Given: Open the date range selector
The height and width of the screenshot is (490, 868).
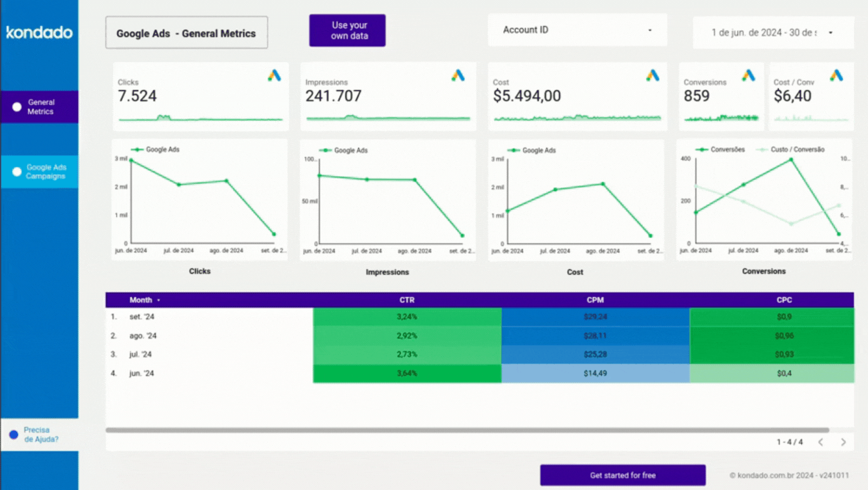Looking at the screenshot, I should coord(773,33).
